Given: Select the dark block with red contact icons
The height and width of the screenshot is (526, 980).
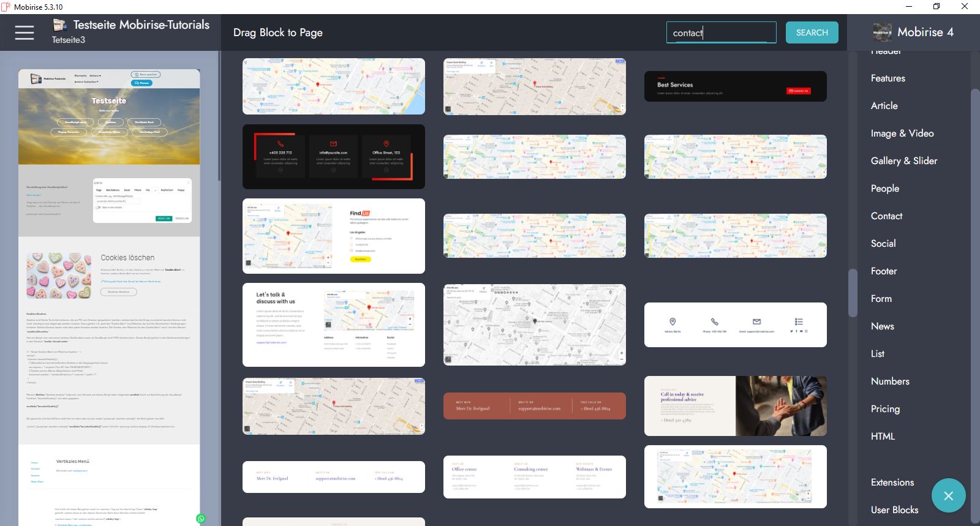Looking at the screenshot, I should [x=333, y=157].
